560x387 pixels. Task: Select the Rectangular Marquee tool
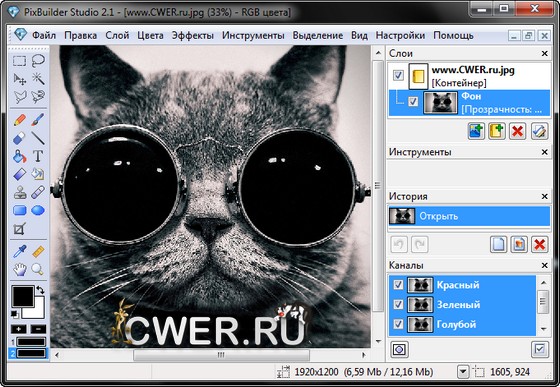point(19,61)
